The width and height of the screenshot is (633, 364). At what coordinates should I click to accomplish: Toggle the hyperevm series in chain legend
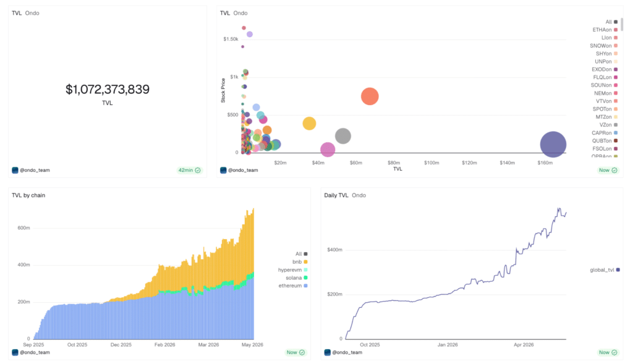[292, 270]
